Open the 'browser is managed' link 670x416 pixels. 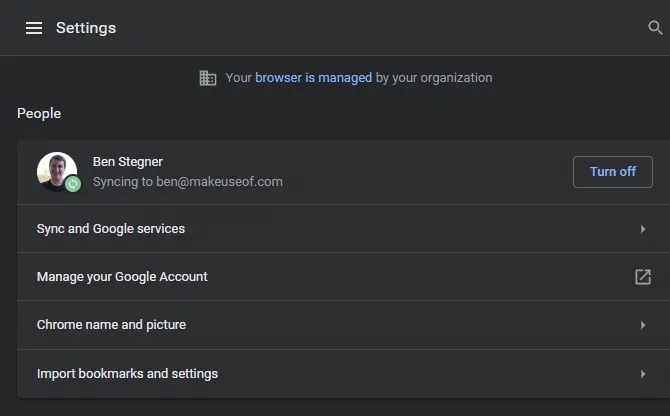pyautogui.click(x=313, y=78)
